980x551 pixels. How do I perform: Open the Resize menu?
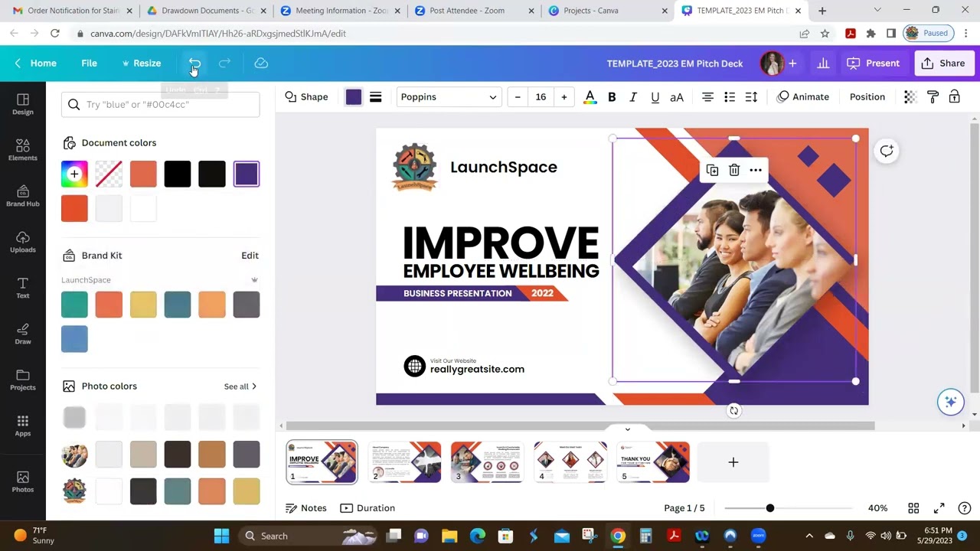coord(141,64)
